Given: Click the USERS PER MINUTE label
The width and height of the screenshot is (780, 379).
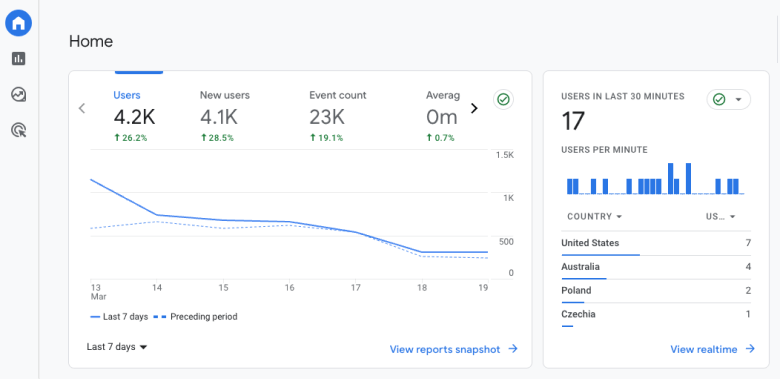Looking at the screenshot, I should click(604, 150).
